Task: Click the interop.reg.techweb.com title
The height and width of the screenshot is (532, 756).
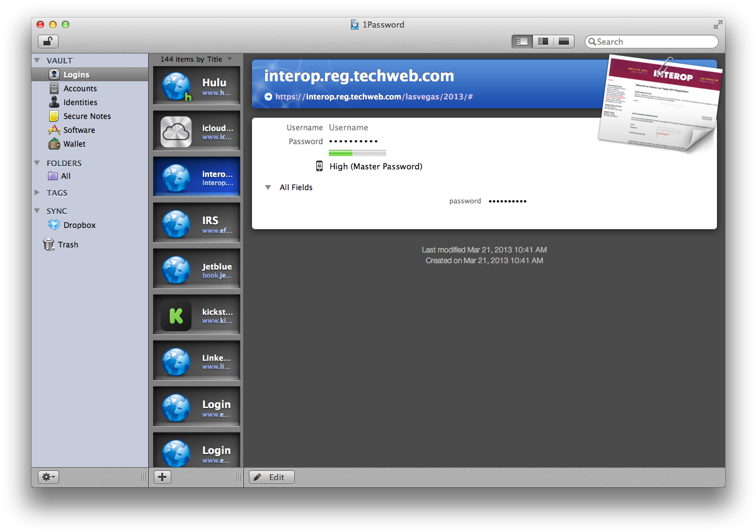Action: (359, 76)
